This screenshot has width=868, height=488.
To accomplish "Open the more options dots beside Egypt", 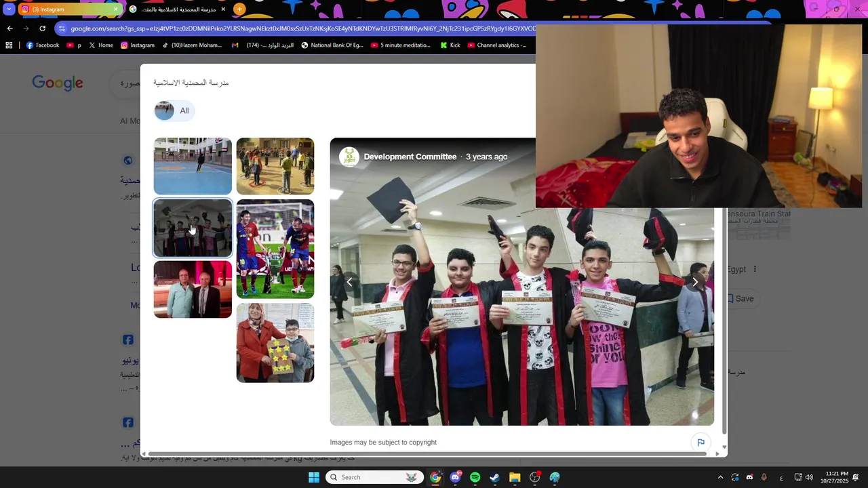I will tap(755, 269).
